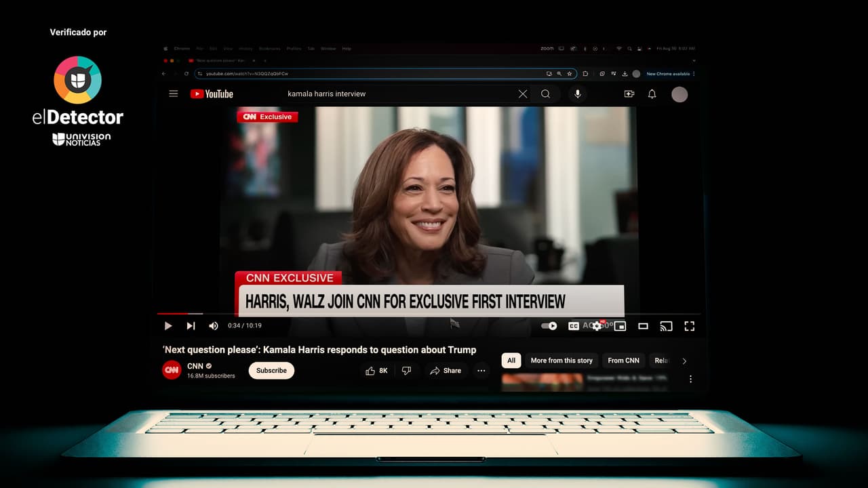Open the YouTube hamburger guide menu
The height and width of the screenshot is (488, 868).
(174, 94)
